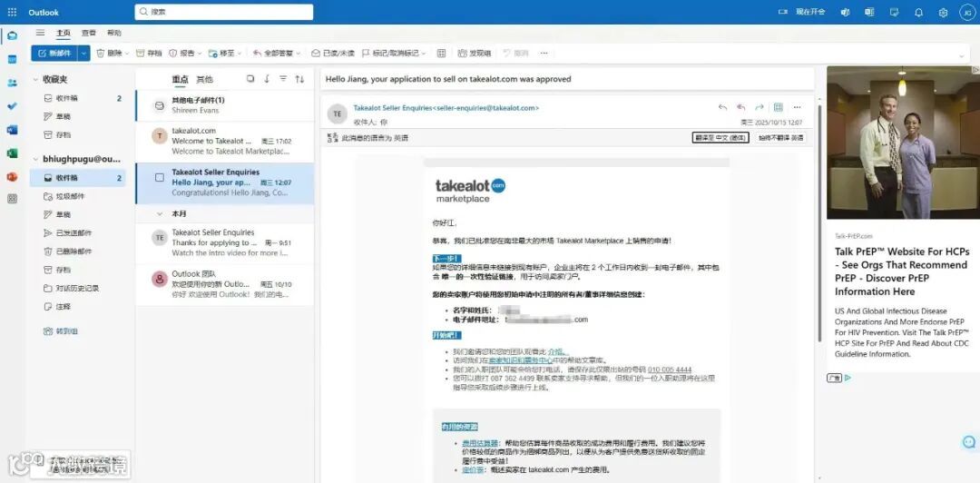Open the Teams chat icon in header
980x483 pixels.
tap(845, 12)
